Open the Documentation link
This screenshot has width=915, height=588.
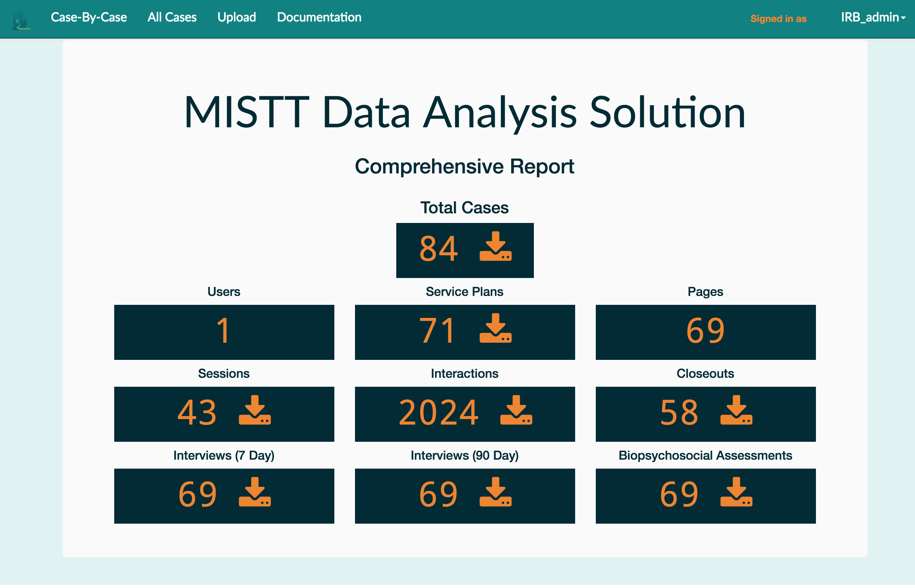(x=319, y=18)
